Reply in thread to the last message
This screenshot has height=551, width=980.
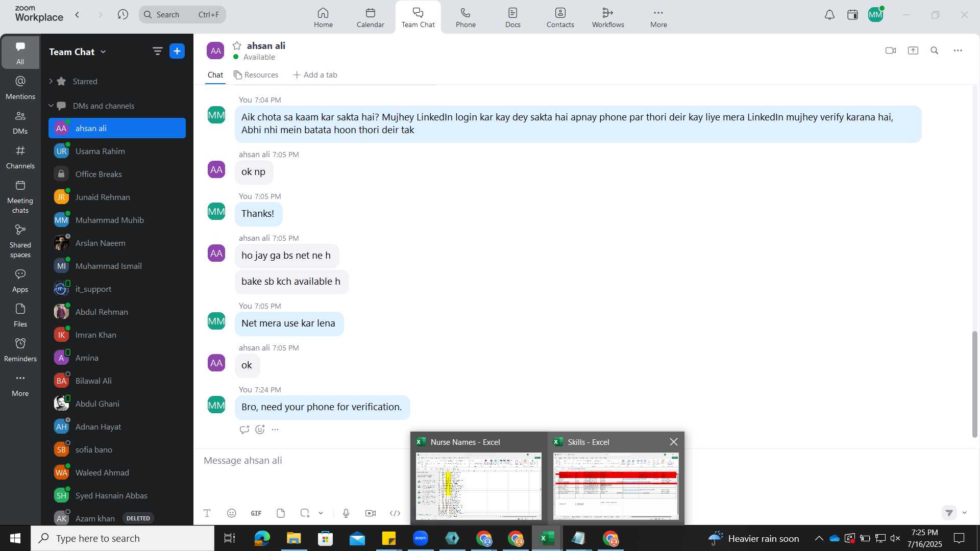pos(244,430)
